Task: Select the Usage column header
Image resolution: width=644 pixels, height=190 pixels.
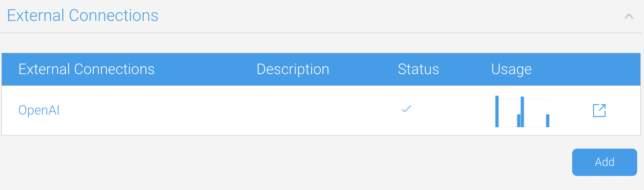Action: click(511, 69)
